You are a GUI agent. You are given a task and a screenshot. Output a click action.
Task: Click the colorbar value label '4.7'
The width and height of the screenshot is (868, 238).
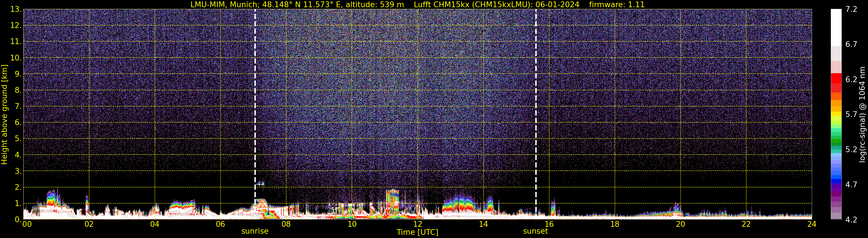851,184
